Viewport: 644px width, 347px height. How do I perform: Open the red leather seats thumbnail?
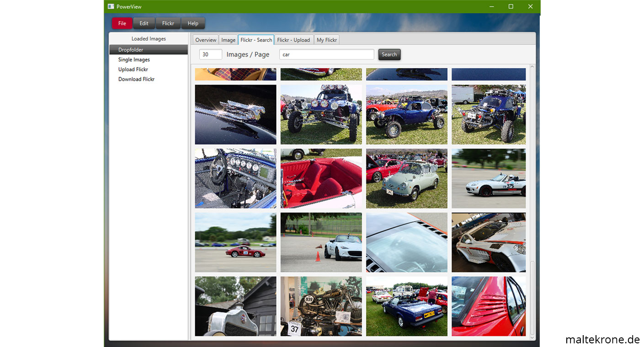(x=321, y=179)
